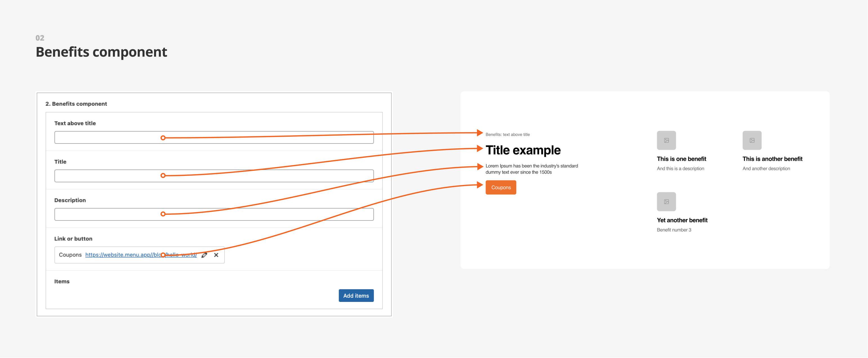The height and width of the screenshot is (358, 868).
Task: Click the image placeholder above 'This is one benefit'
Action: pyautogui.click(x=666, y=140)
